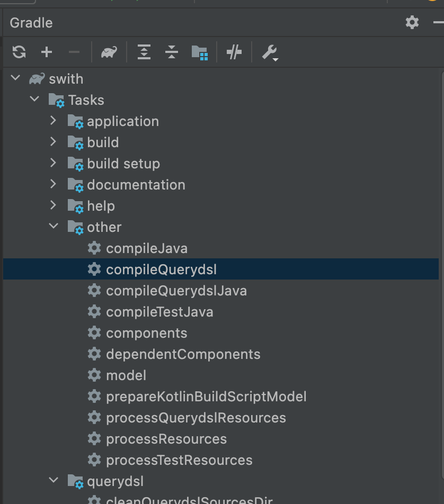Viewport: 444px width, 504px height.
Task: Select the components task
Action: (x=221, y=334)
